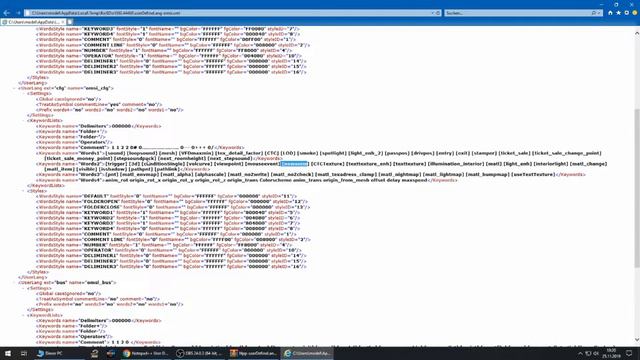This screenshot has height=360, width=640.
Task: Collapse Styles under omsi_cfg UserLang
Action: click(24, 191)
